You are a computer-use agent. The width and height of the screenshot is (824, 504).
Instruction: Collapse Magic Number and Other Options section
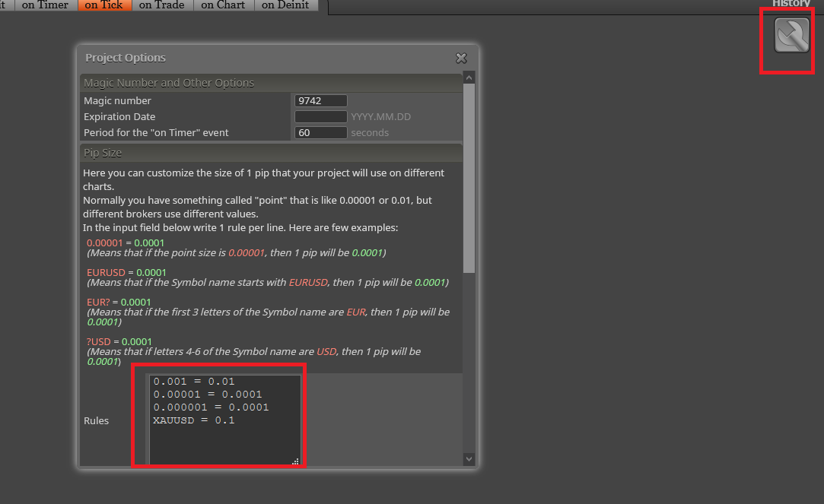271,83
